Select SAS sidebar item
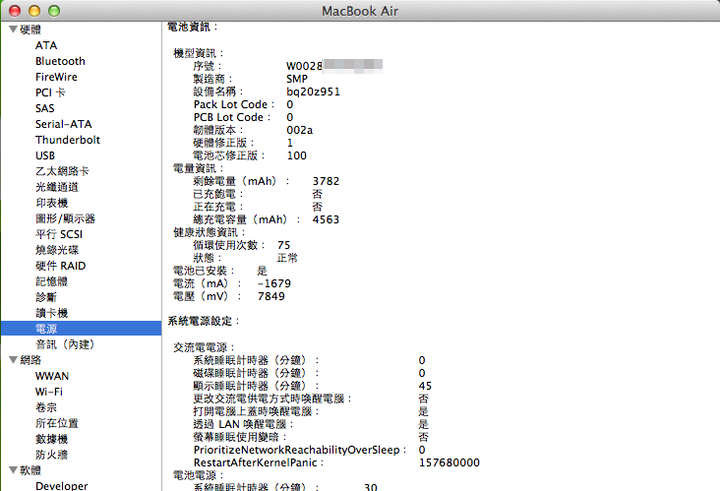Viewport: 720px width, 491px height. pyautogui.click(x=45, y=108)
